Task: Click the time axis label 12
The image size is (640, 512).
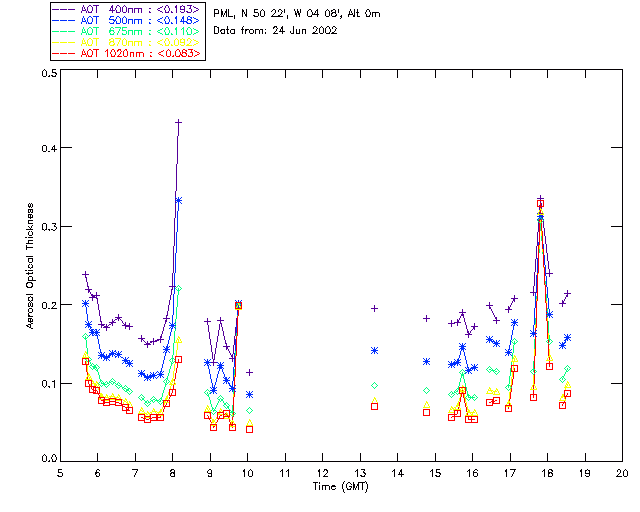Action: (322, 473)
